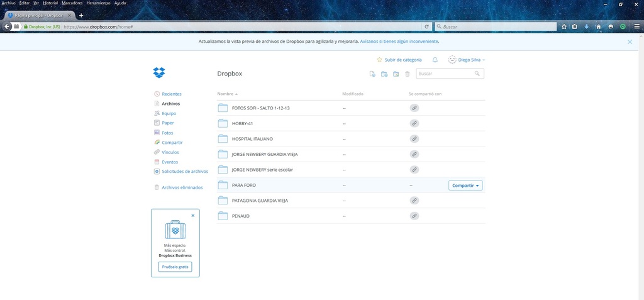
Task: Open the FOTOS SOFI - SALTO 1-12-13 folder name
Action: (x=261, y=108)
